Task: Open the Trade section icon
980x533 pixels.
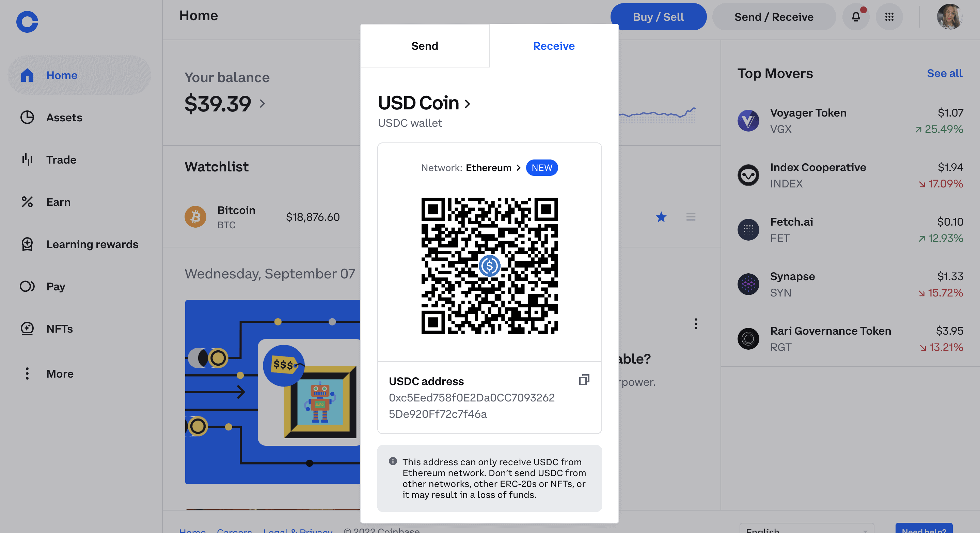Action: tap(27, 159)
